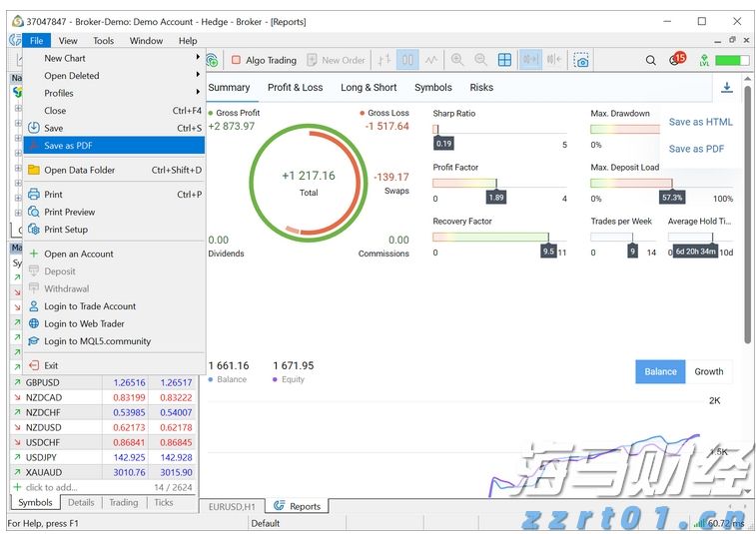Expand the Open Deleted submenu

coord(120,76)
